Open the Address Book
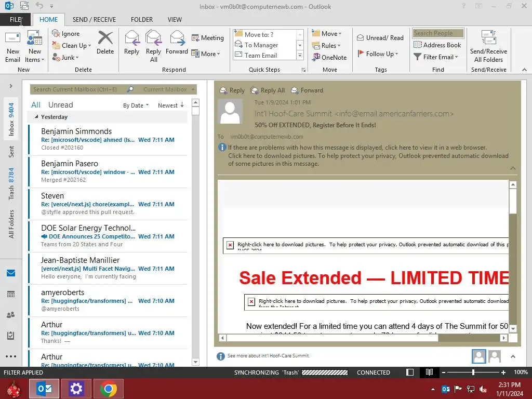The image size is (532, 399). coord(437,45)
